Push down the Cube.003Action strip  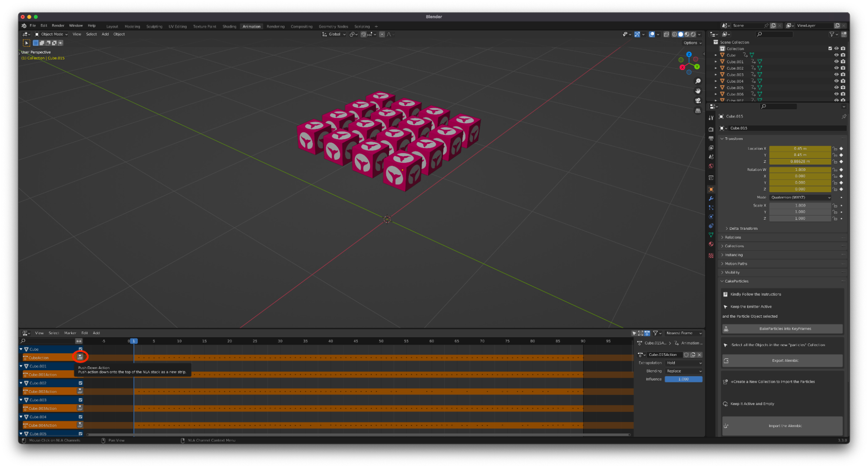(80, 408)
